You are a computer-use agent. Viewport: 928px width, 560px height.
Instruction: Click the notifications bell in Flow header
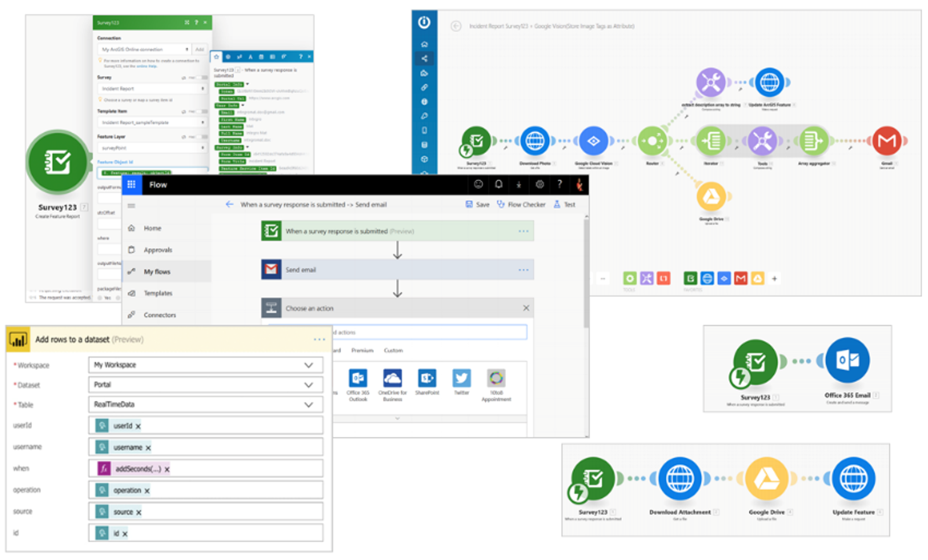pos(499,184)
